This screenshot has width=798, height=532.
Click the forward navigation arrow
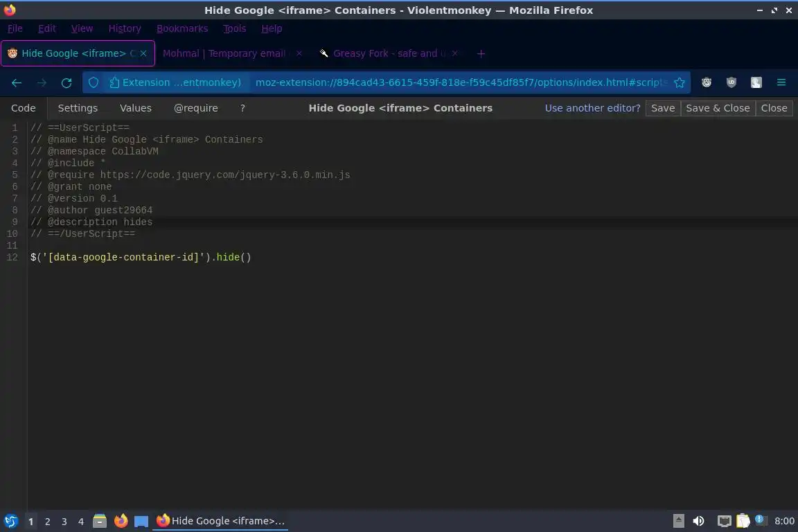pos(42,82)
